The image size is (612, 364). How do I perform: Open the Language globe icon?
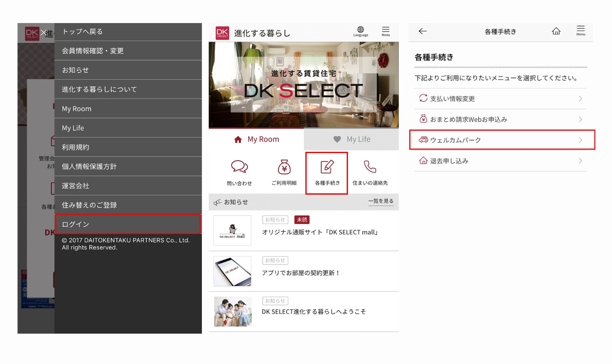360,31
